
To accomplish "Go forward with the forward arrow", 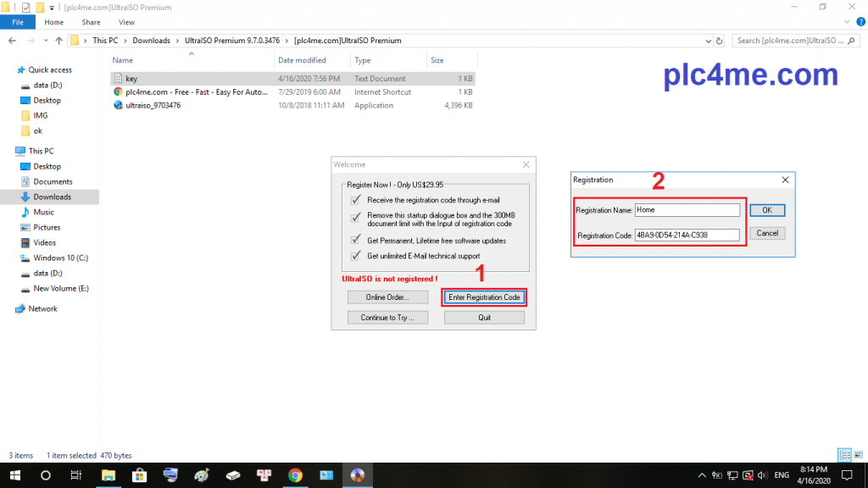I will tap(31, 41).
